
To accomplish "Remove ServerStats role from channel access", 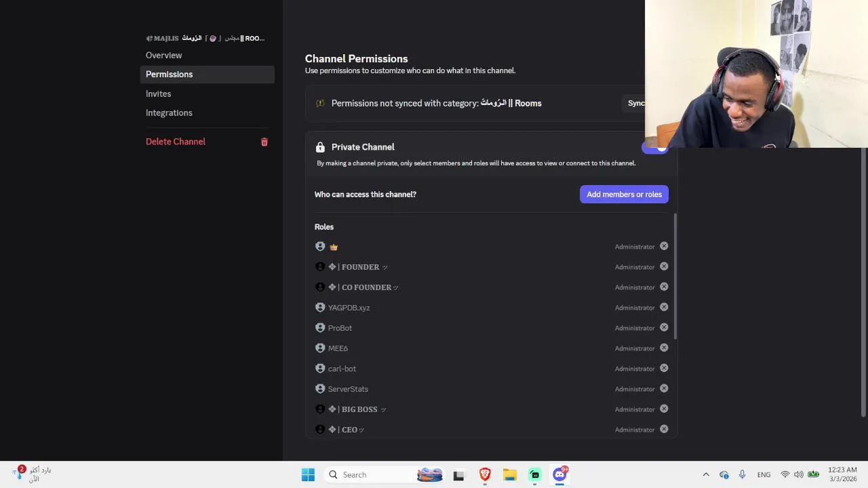I will [664, 388].
